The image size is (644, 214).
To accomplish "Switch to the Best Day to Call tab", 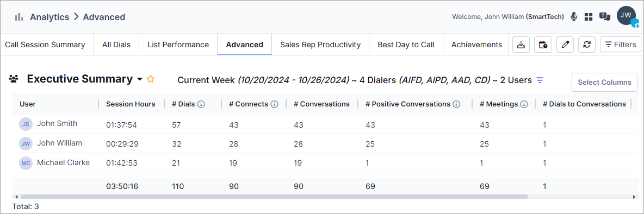I will tap(406, 45).
